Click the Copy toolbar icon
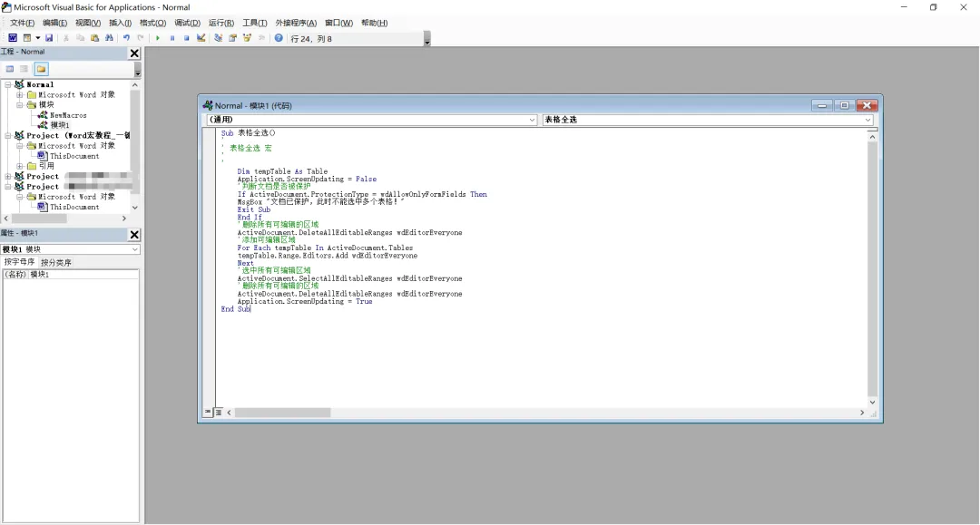The height and width of the screenshot is (525, 980). point(80,38)
